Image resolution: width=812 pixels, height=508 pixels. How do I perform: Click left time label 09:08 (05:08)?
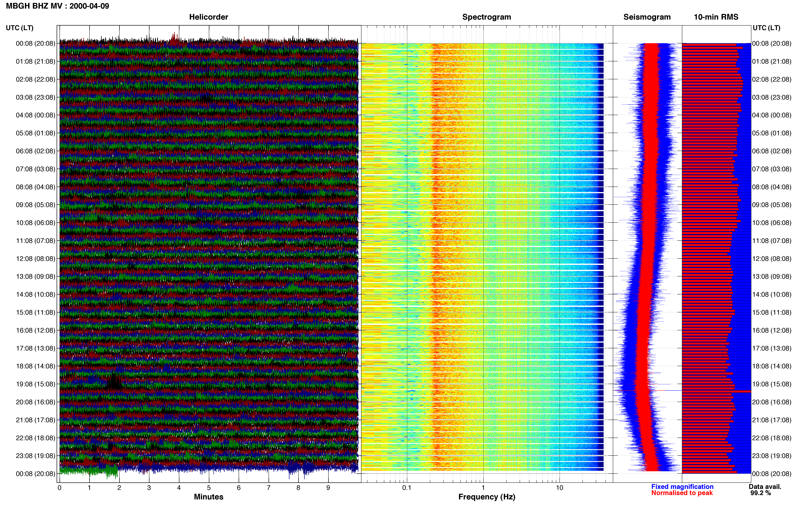tap(35, 205)
